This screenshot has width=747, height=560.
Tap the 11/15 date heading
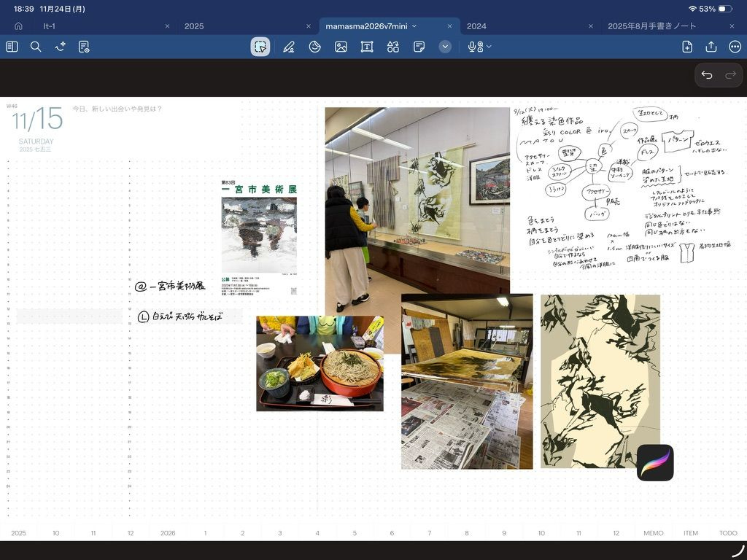[37, 119]
